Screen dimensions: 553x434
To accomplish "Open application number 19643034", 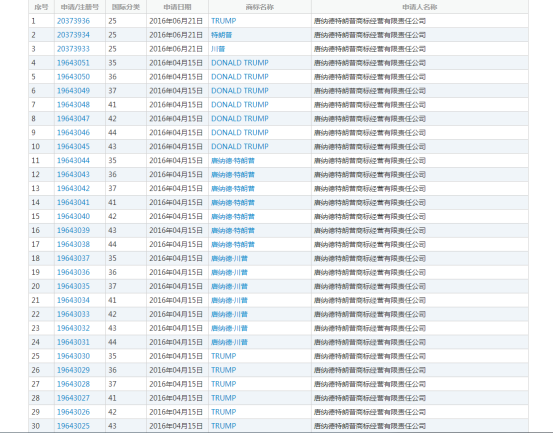I will coord(73,300).
